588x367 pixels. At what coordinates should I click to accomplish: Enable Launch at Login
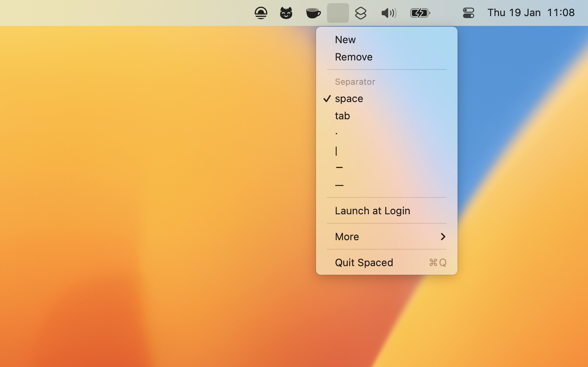[x=372, y=210]
